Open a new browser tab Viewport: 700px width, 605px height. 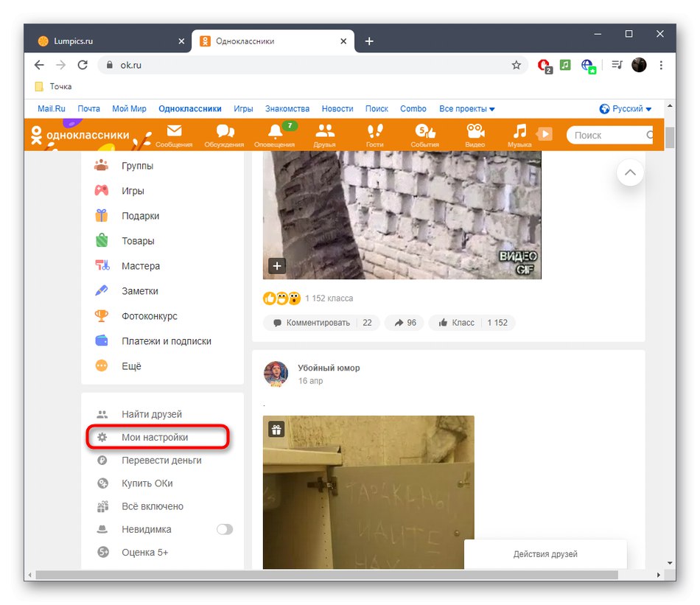(369, 41)
